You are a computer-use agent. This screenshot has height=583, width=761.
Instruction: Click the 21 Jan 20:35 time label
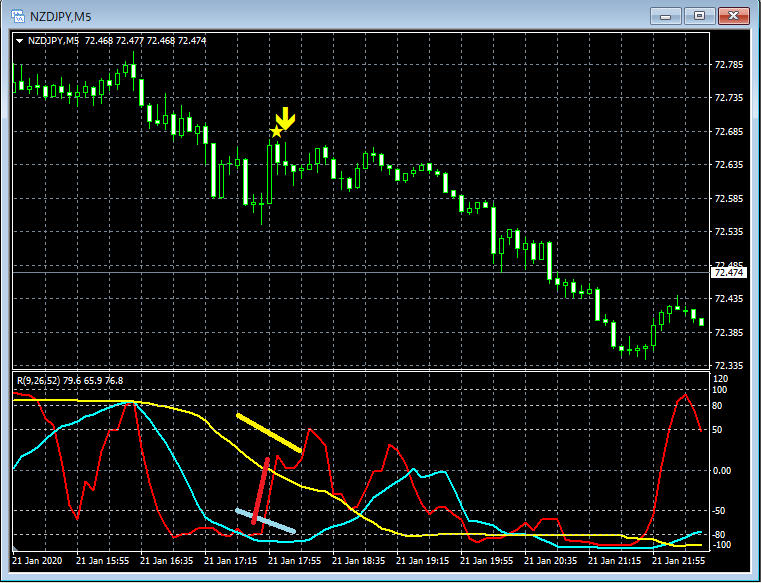551,561
